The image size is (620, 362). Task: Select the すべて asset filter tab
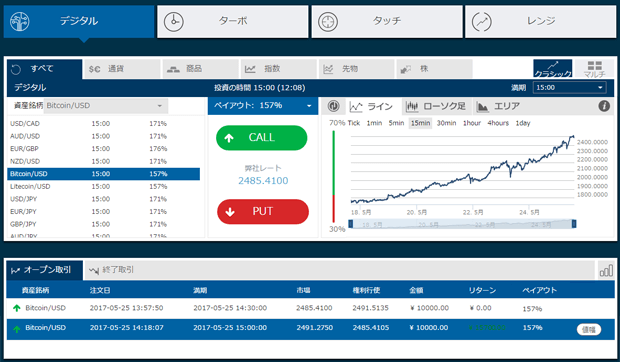point(45,69)
